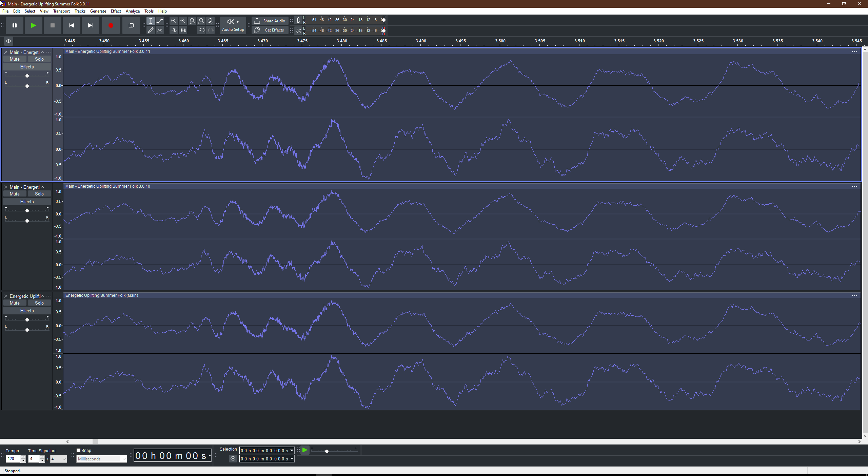The height and width of the screenshot is (476, 868).
Task: Enable the Snap checkbox
Action: pyautogui.click(x=79, y=450)
